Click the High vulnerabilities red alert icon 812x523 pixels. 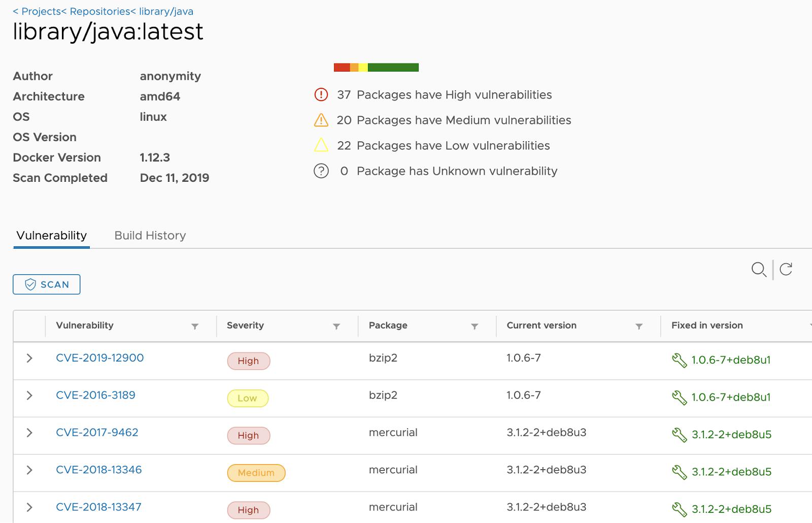tap(321, 95)
